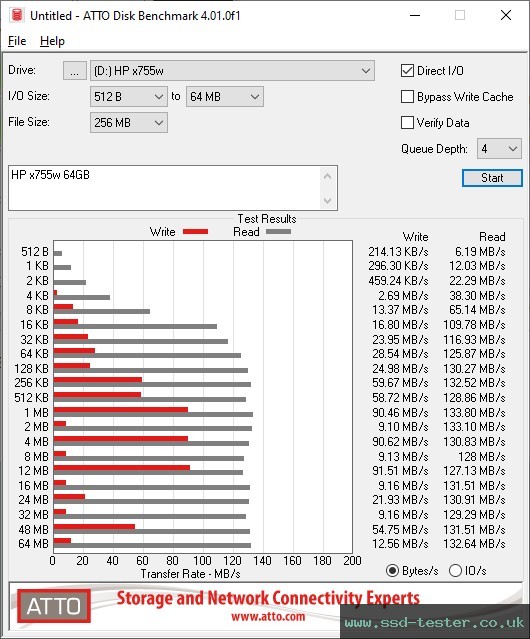Select the Bytes/s radio button
The height and width of the screenshot is (639, 530).
pyautogui.click(x=392, y=571)
